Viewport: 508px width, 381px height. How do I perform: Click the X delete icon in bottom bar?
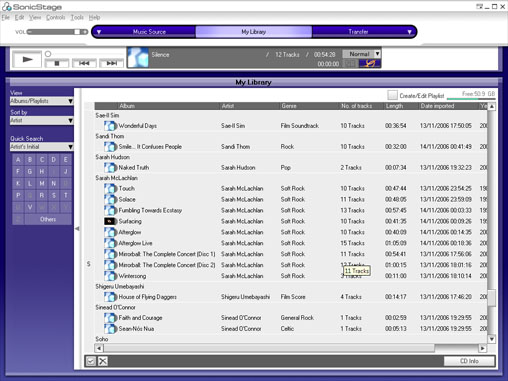coord(103,361)
